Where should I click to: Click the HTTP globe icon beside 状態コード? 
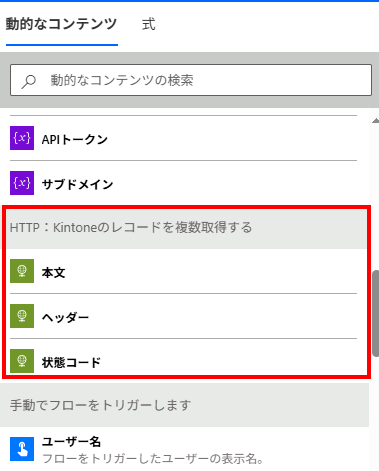[22, 361]
